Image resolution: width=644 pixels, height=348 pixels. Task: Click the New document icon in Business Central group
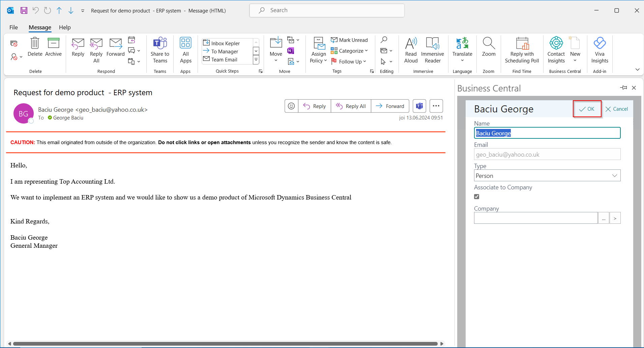pyautogui.click(x=575, y=43)
